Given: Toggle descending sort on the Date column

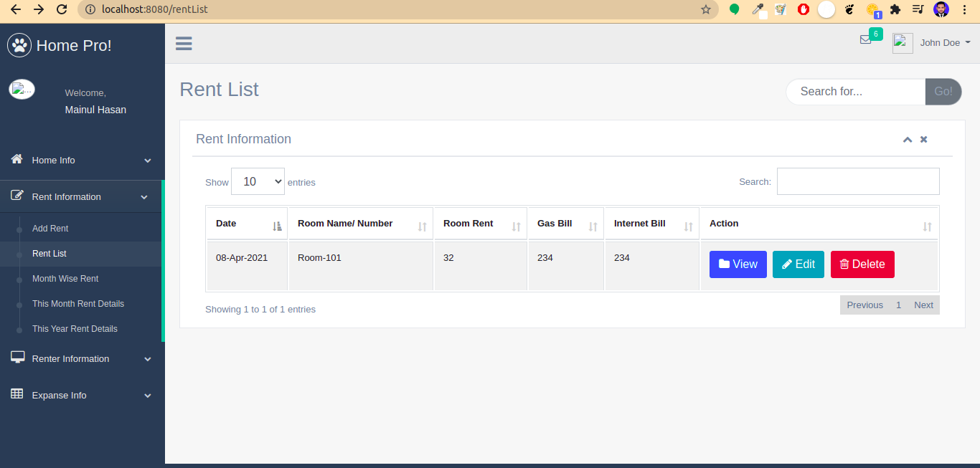Looking at the screenshot, I should (278, 226).
